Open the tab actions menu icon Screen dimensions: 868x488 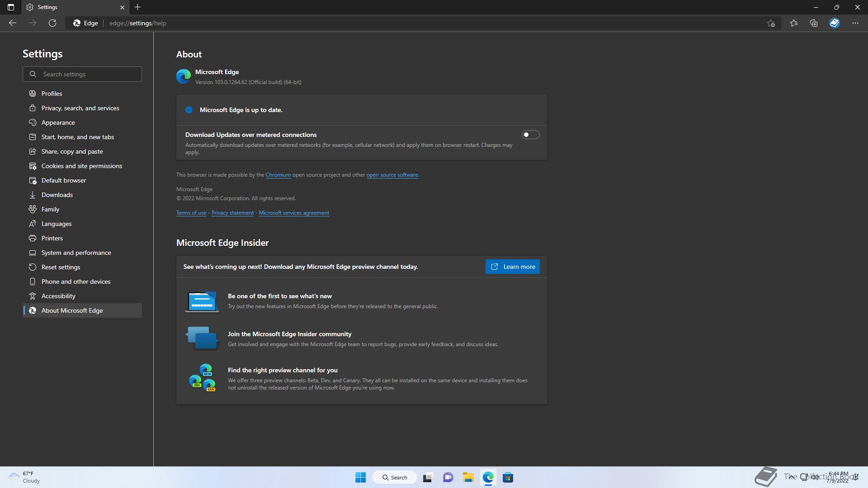[11, 7]
